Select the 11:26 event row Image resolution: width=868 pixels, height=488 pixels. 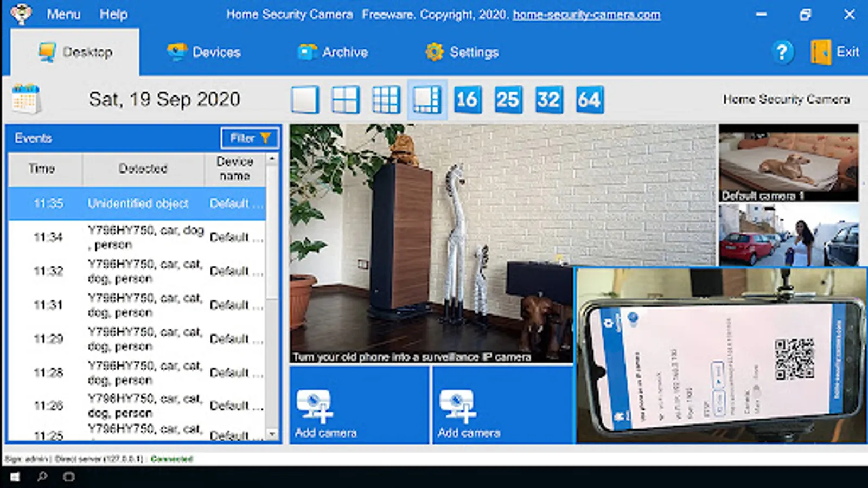(x=137, y=406)
